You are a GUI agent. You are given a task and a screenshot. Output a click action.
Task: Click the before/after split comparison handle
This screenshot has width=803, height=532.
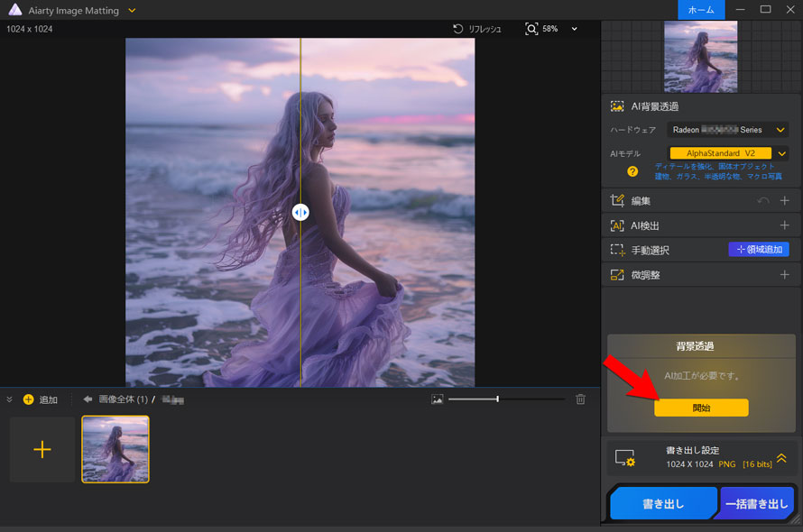click(x=300, y=212)
